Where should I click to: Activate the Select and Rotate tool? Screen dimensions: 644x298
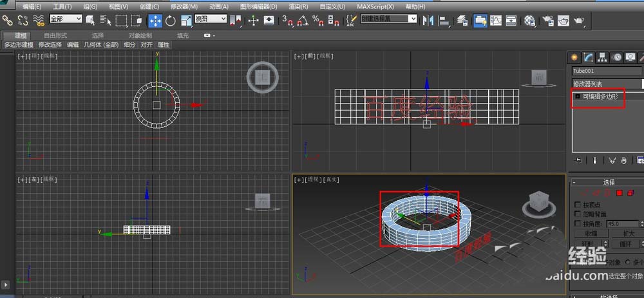(x=171, y=20)
